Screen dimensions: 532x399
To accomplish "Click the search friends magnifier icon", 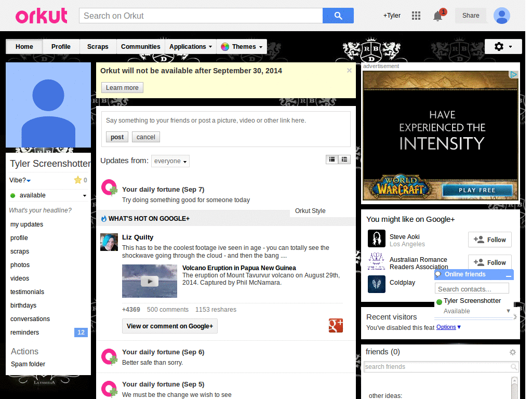I will [514, 367].
